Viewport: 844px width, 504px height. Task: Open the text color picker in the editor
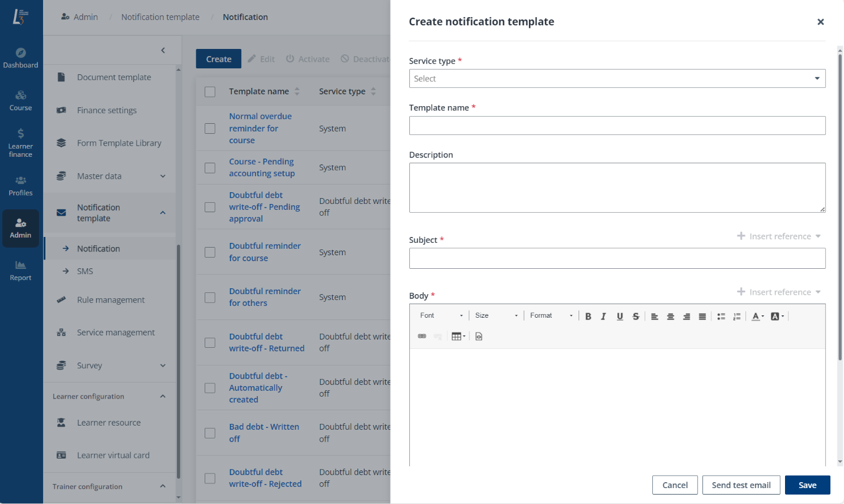(757, 316)
